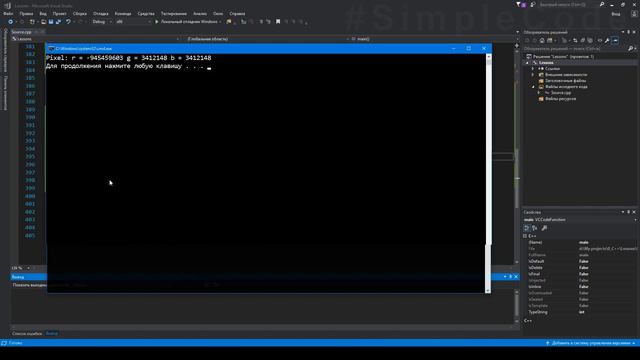640x360 pixels.
Task: Click the Property Pages wrench icon
Action: 544,228
